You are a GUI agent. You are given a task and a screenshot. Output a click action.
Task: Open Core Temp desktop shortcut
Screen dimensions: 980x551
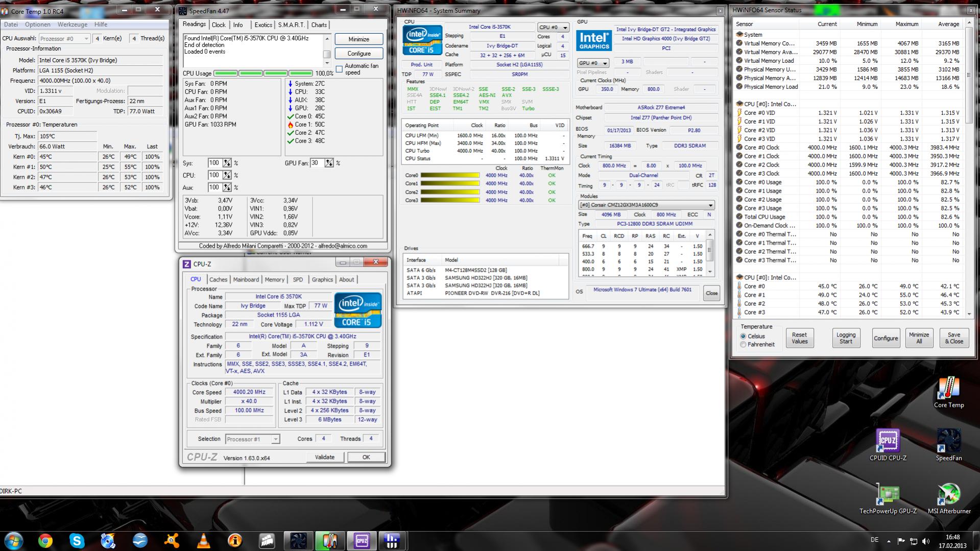(x=948, y=392)
